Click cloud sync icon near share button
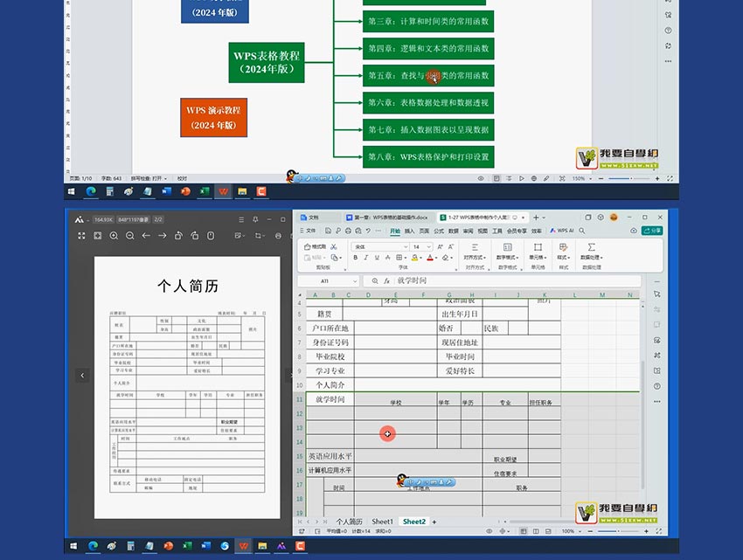Viewport: 743px width, 560px height. (x=634, y=231)
